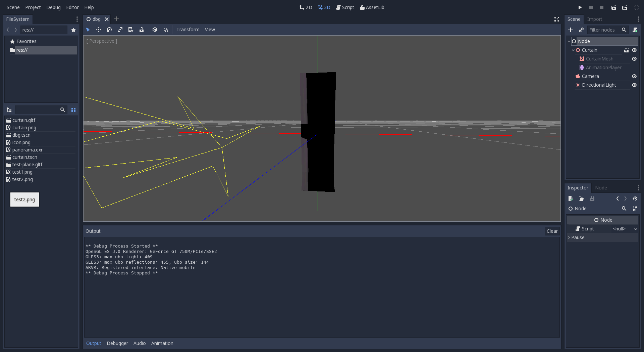Viewport: 644px width, 352px height.
Task: Open the Debug menu
Action: [x=54, y=7]
